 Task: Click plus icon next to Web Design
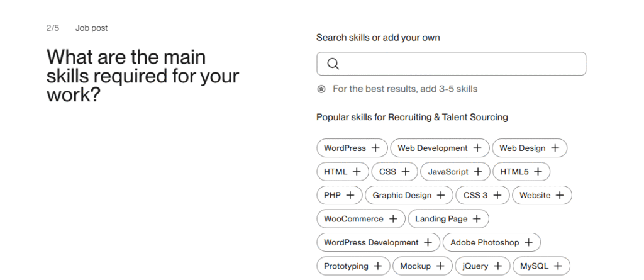pos(555,148)
